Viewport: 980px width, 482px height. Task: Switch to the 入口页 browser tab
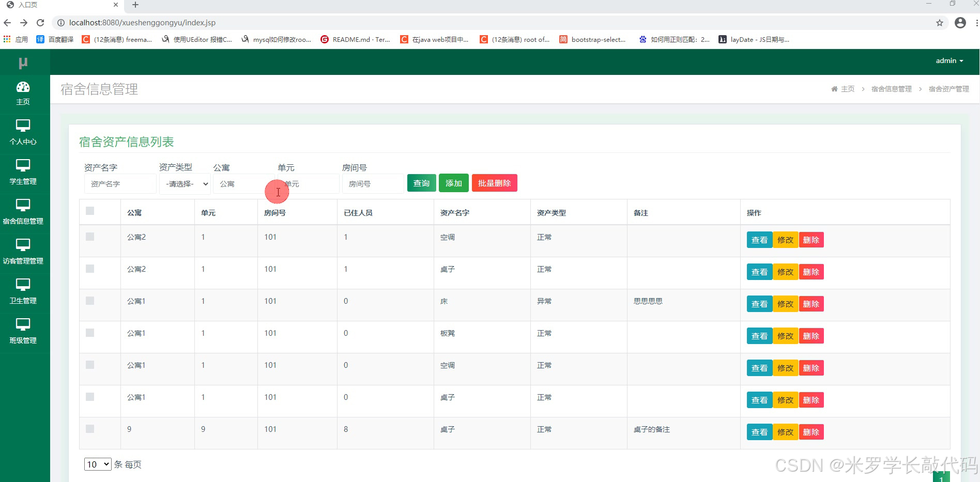[61, 5]
